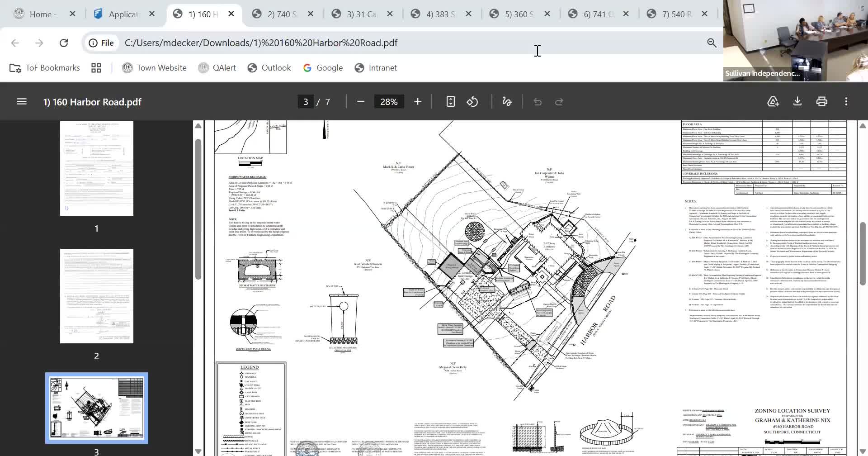Toggle fit-to-page view
The width and height of the screenshot is (868, 456).
pyautogui.click(x=450, y=101)
